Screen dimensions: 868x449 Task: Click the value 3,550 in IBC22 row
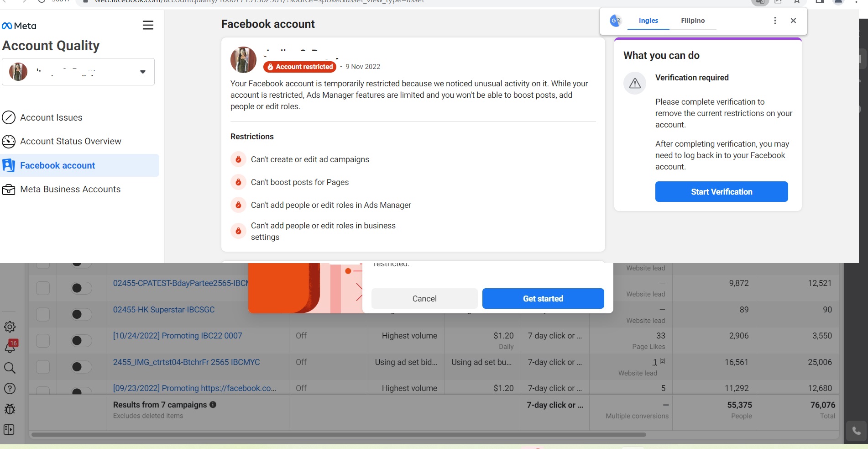[822, 336]
